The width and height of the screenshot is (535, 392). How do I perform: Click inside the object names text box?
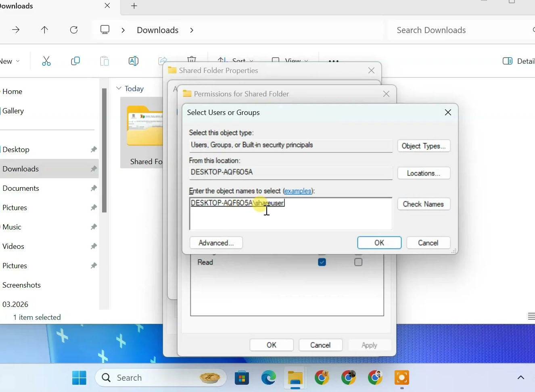291,214
